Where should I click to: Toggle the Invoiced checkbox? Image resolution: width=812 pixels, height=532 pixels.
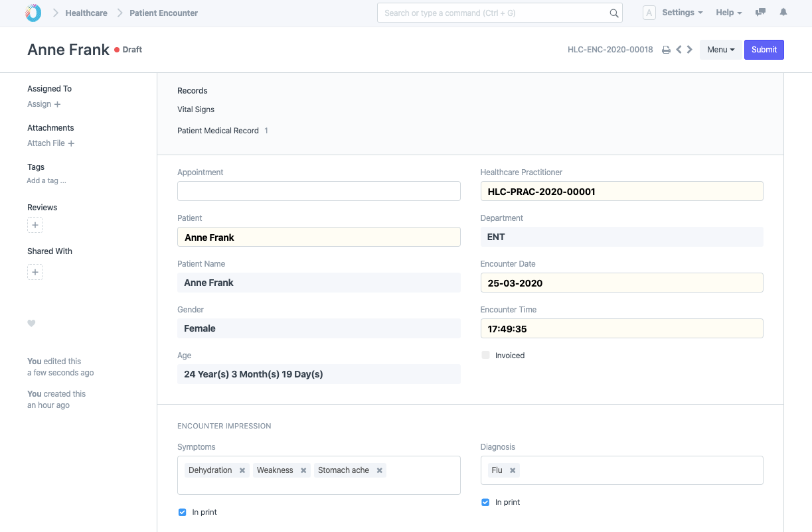click(486, 356)
